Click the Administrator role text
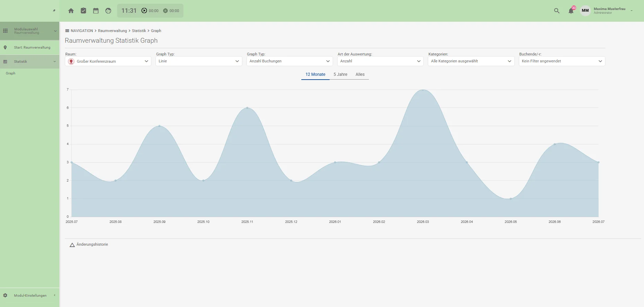Image resolution: width=644 pixels, height=307 pixels. (x=603, y=13)
